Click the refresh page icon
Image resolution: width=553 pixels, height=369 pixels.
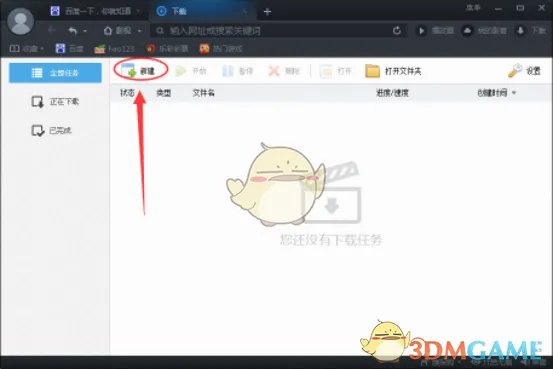(397, 31)
